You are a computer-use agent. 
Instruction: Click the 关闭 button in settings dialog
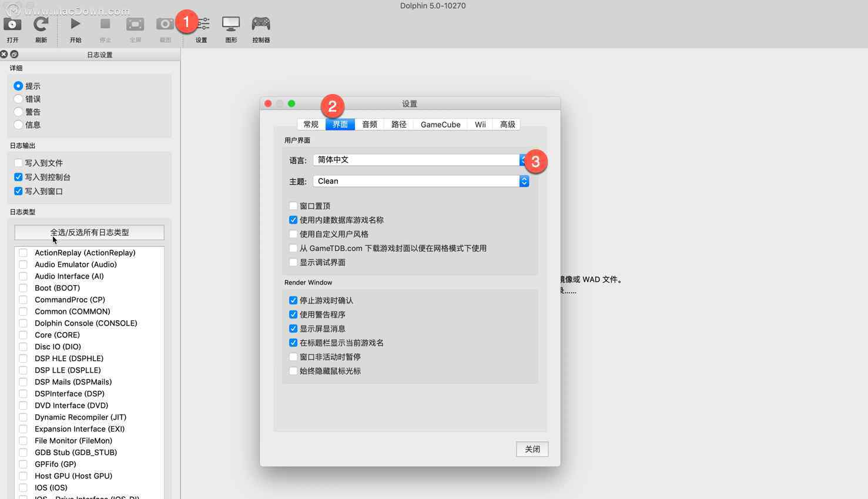(532, 449)
